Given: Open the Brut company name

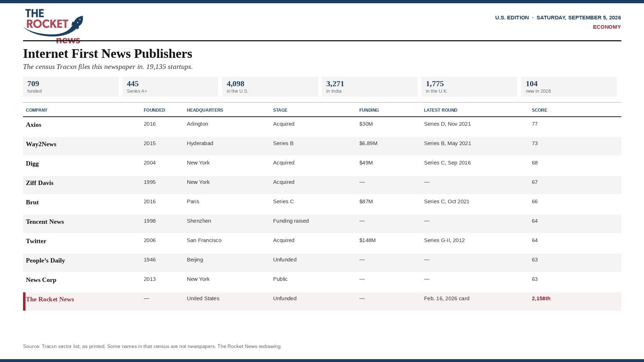Looking at the screenshot, I should (x=32, y=202).
